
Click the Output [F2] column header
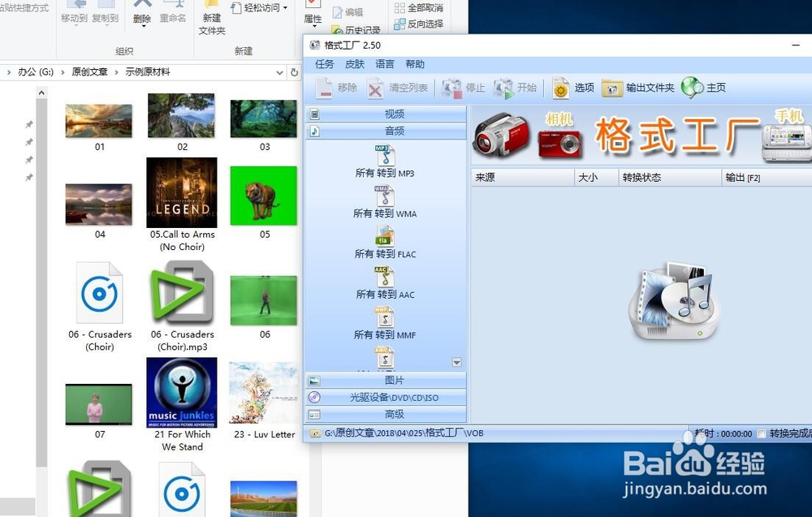[x=767, y=178]
